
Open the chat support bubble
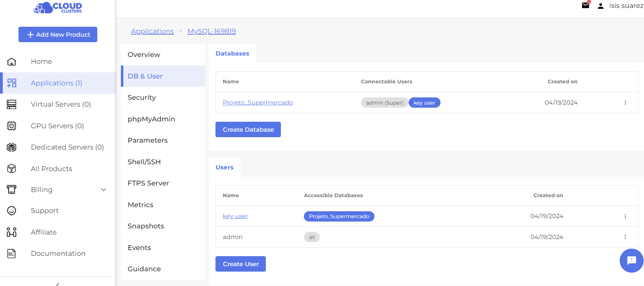tap(631, 261)
